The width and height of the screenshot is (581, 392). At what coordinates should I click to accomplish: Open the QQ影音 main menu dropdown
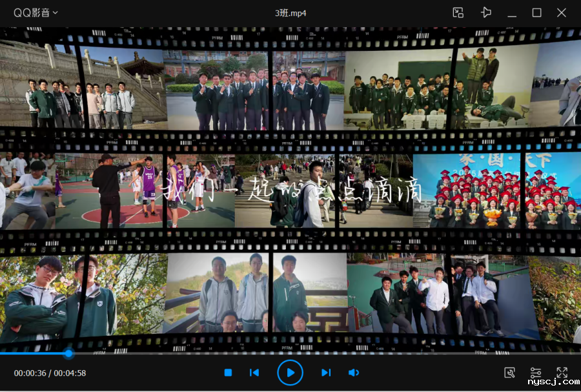(x=36, y=13)
